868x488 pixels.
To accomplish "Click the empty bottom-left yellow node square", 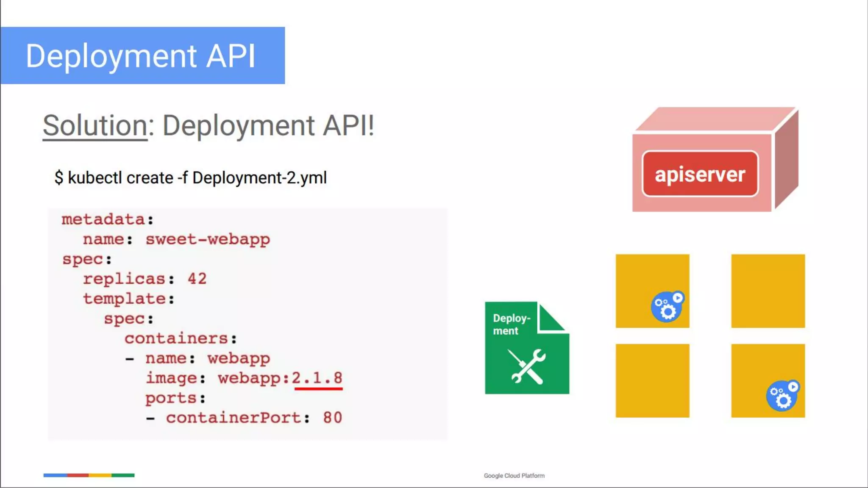I will click(652, 380).
